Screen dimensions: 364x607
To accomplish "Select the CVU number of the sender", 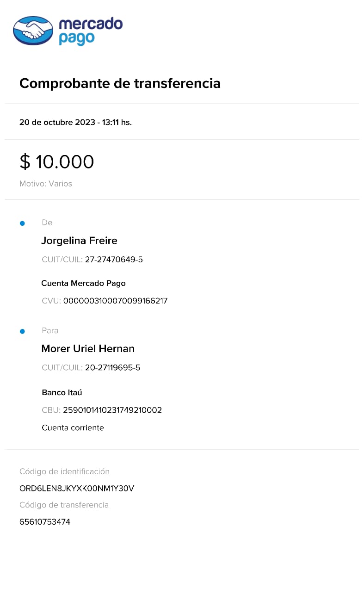I will coord(115,301).
